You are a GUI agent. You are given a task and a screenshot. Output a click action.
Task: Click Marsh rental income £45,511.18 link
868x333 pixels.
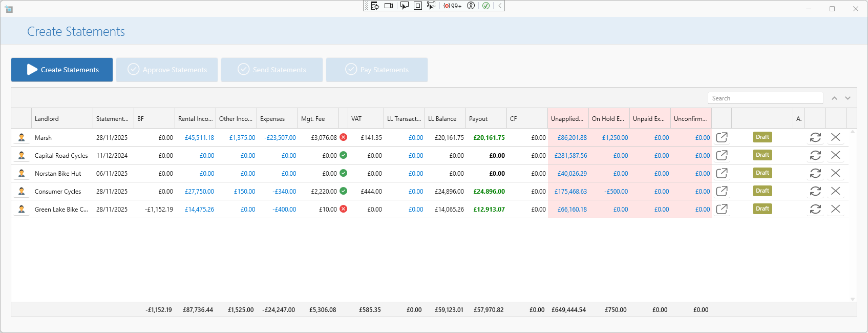(199, 138)
